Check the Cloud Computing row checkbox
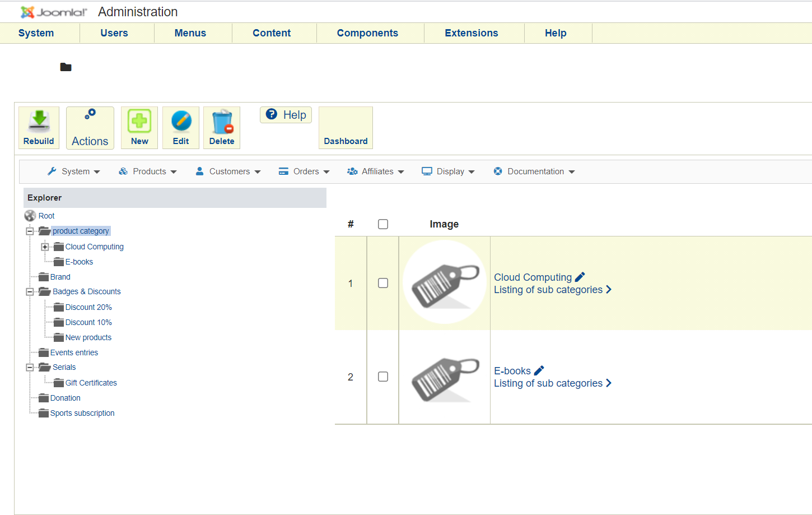Screen dimensions: 812x515 point(383,283)
